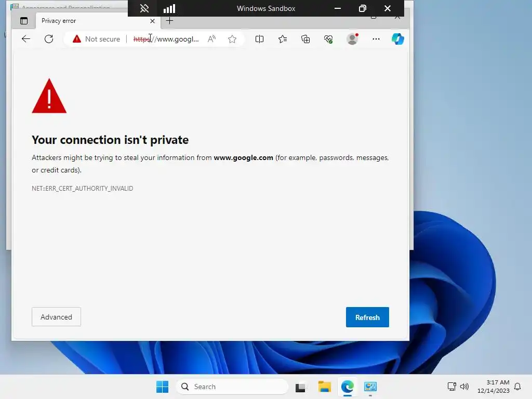Click the Advanced button
Image resolution: width=532 pixels, height=399 pixels.
(56, 317)
